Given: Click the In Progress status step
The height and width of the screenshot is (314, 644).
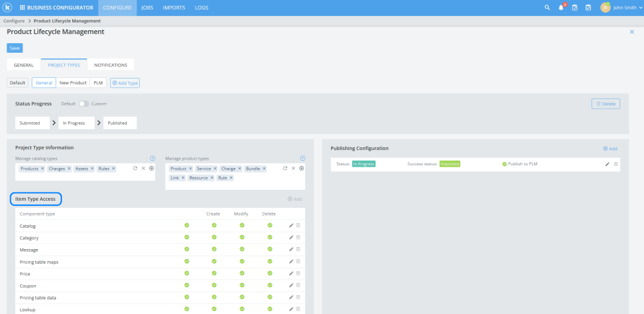Looking at the screenshot, I should point(77,123).
